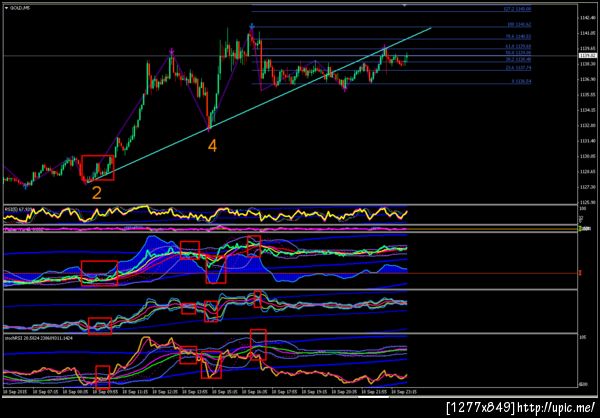The image size is (600, 418).
Task: Click the tall red box at stochRSI peak
Action: coord(258,345)
